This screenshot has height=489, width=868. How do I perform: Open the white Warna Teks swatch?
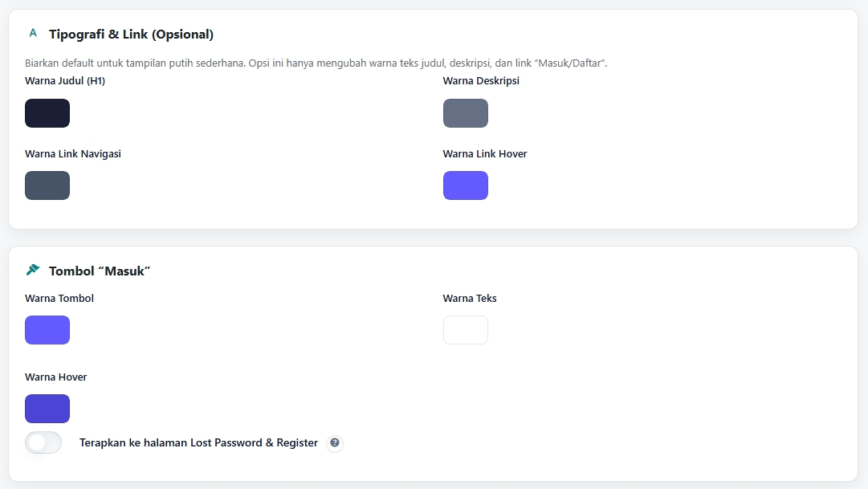point(466,330)
